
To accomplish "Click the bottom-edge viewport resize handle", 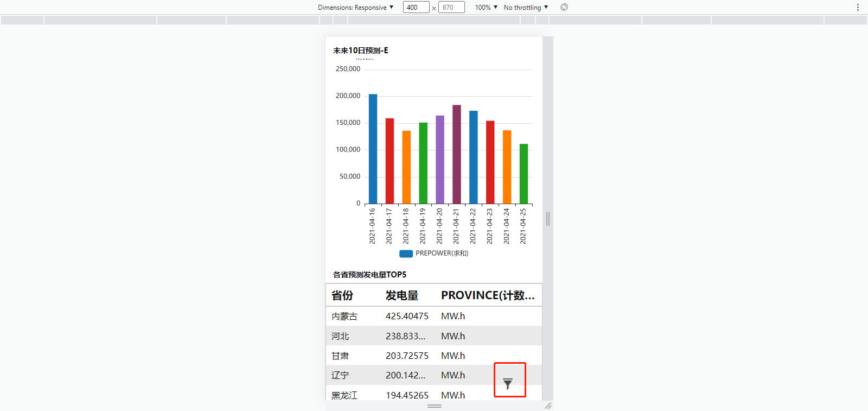I will coord(435,406).
